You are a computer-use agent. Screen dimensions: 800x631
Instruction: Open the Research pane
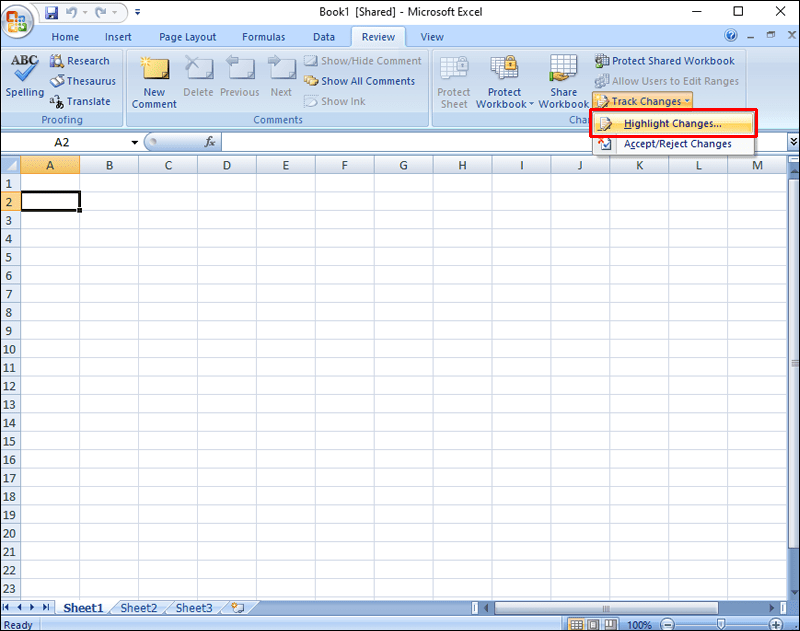coord(80,61)
